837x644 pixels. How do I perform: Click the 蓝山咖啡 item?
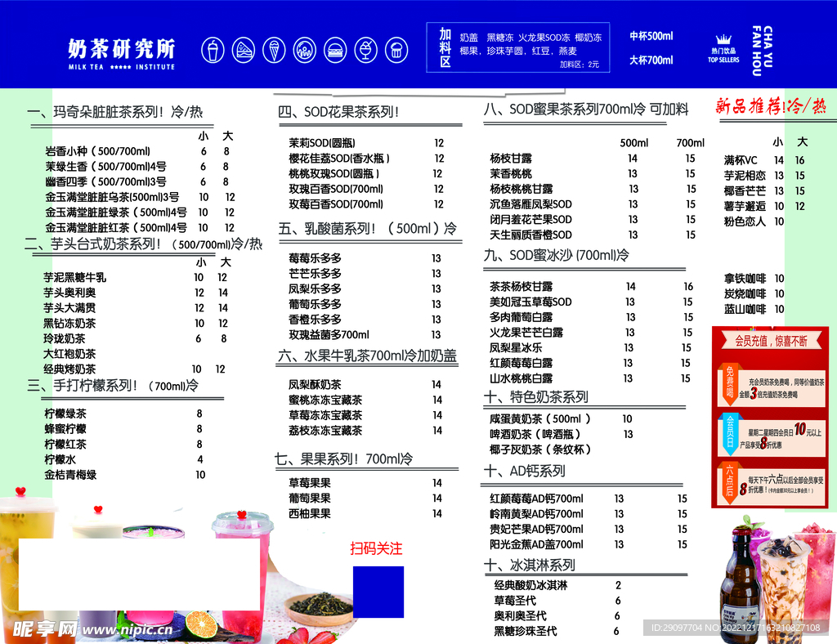[745, 310]
